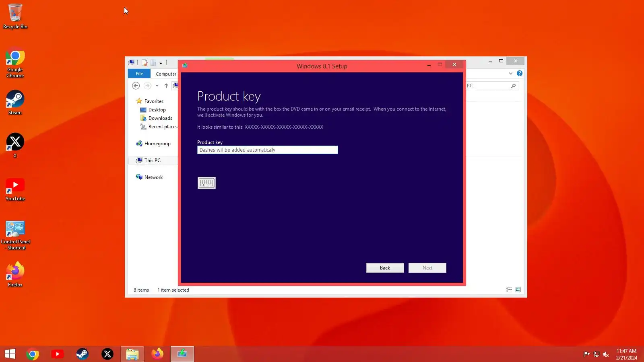The image size is (644, 362).
Task: Minimize the File Explorer window
Action: point(490,61)
